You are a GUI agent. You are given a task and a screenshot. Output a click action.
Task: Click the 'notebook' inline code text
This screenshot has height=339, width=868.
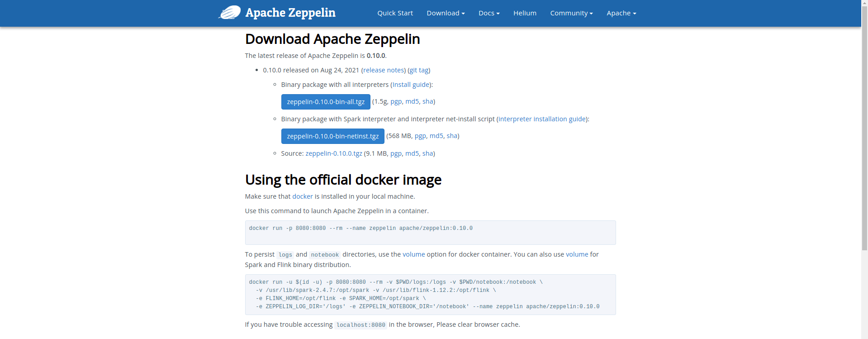point(325,255)
